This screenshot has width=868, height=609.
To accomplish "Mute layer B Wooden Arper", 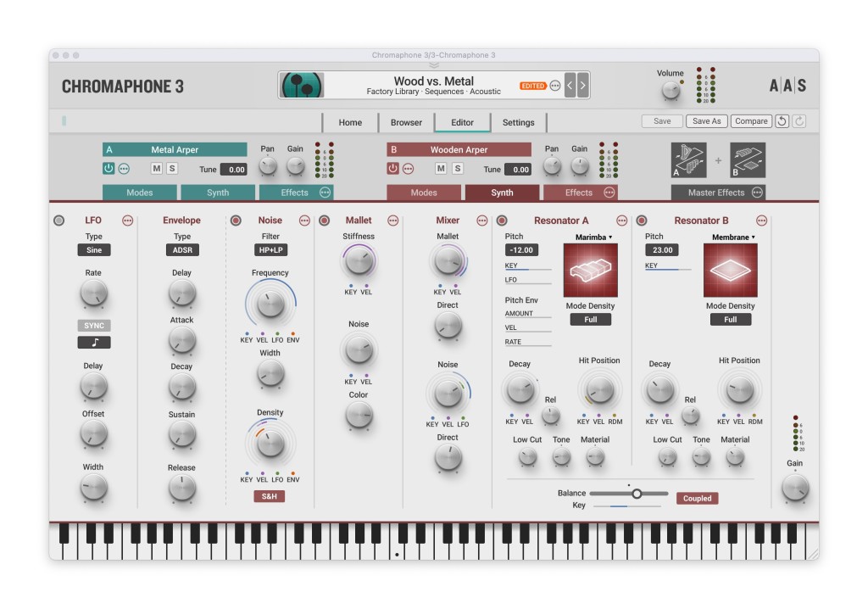I will tap(441, 168).
